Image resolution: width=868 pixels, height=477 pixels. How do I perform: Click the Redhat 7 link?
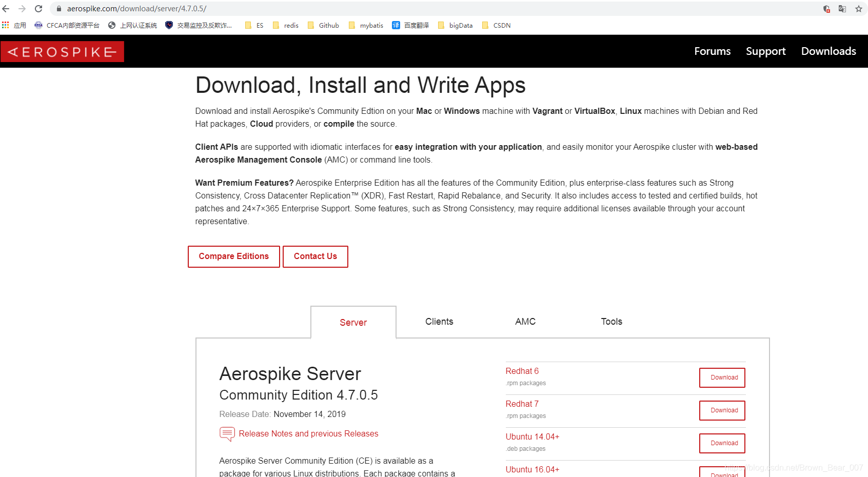pyautogui.click(x=522, y=404)
